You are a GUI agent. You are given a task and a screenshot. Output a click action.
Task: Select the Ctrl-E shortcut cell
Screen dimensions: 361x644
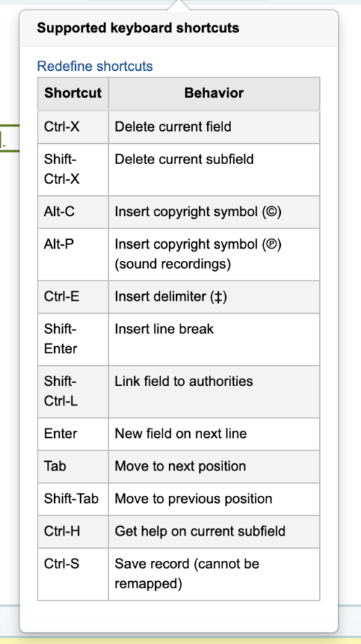[73, 297]
